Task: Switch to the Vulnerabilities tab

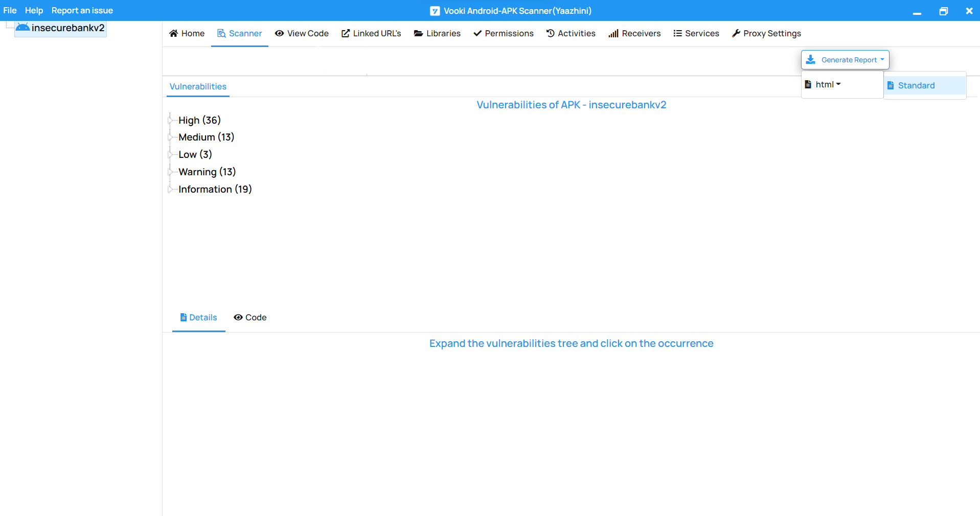Action: point(198,86)
